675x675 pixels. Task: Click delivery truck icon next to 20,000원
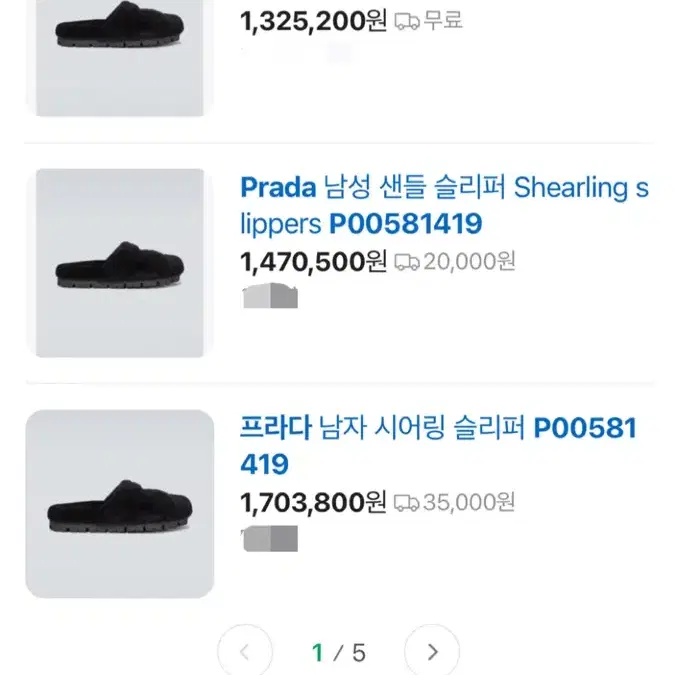407,262
